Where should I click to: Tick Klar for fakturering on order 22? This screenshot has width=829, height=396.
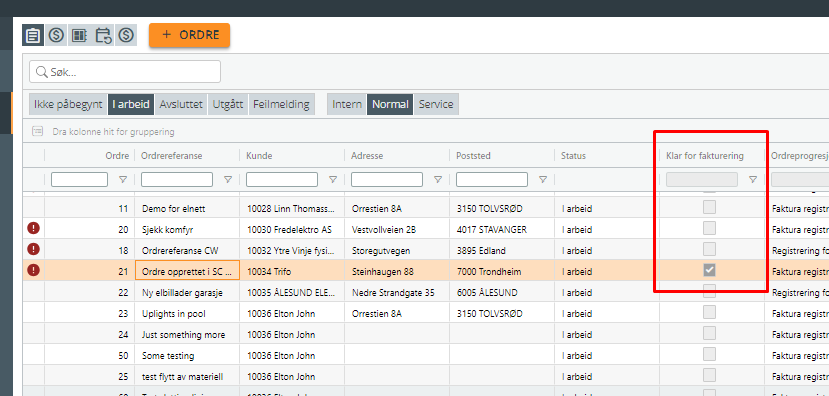[x=710, y=291]
